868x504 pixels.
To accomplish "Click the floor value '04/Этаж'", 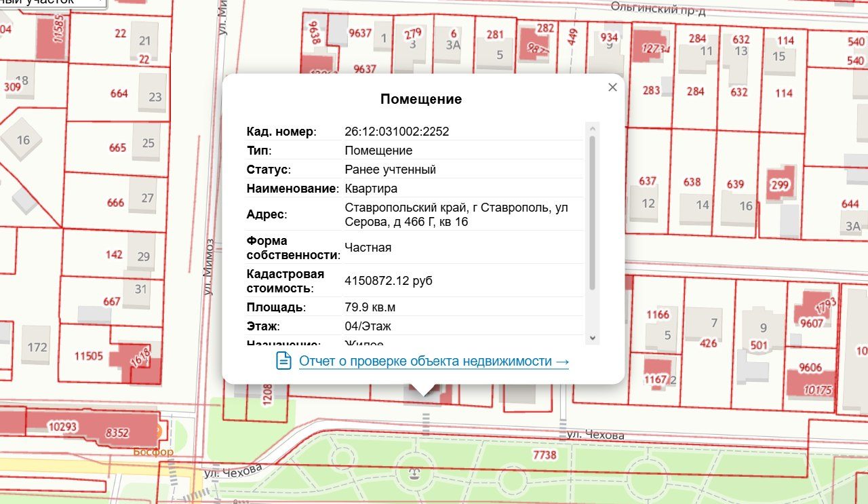I will (368, 326).
